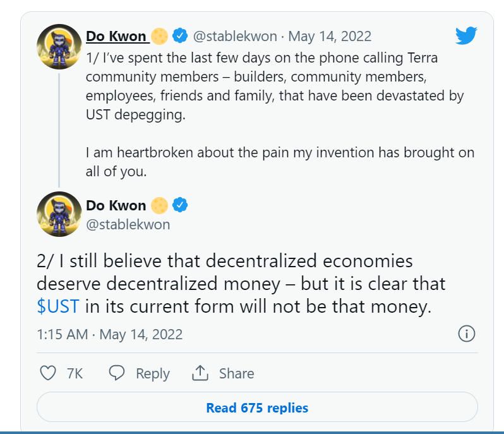Open the tweet info circle icon
This screenshot has height=434, width=504.
click(x=466, y=334)
